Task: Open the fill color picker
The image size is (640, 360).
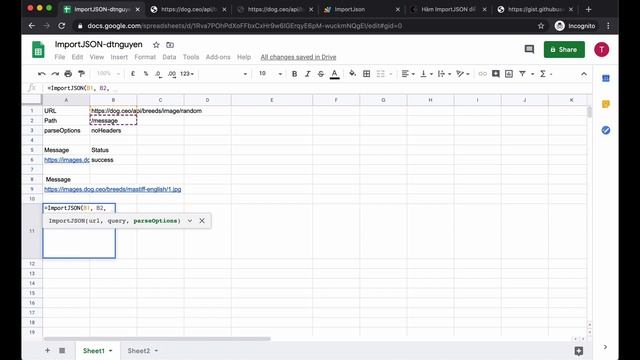Action: [x=352, y=74]
